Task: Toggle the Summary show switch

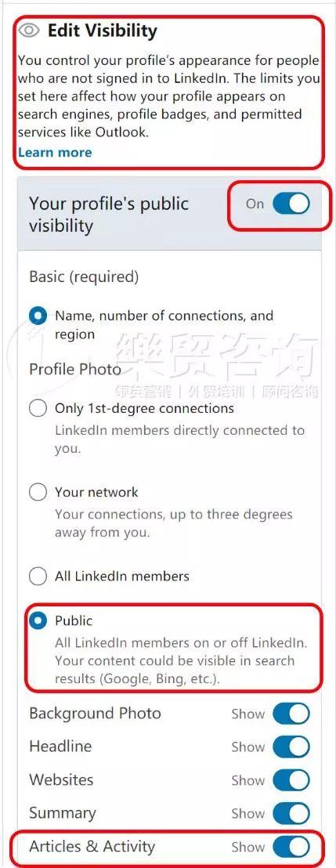Action: click(x=291, y=813)
